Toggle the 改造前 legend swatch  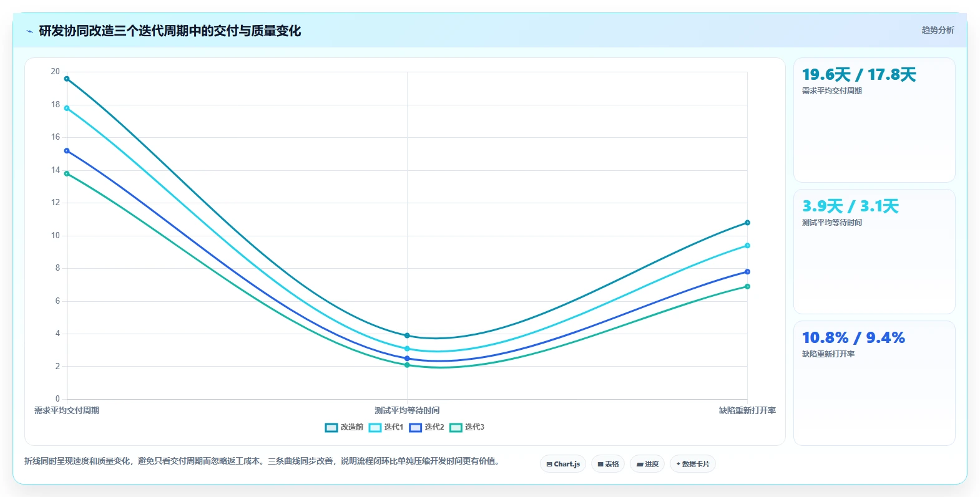[331, 427]
